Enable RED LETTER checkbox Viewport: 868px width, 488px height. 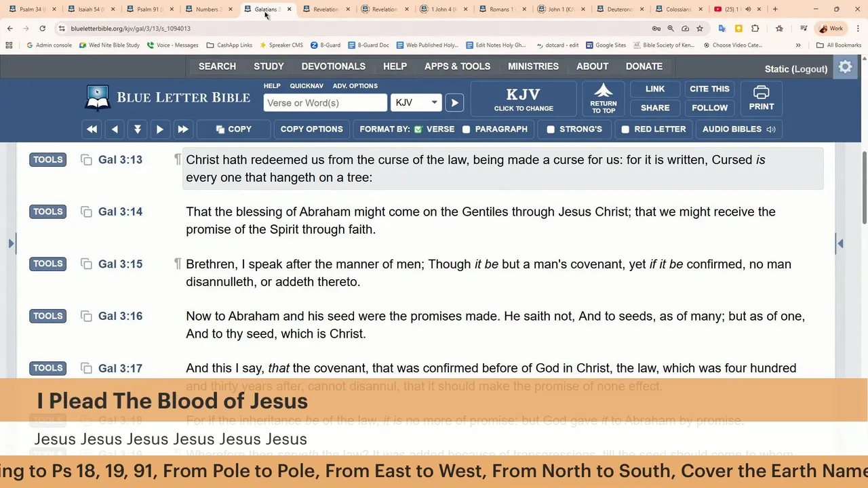(625, 129)
